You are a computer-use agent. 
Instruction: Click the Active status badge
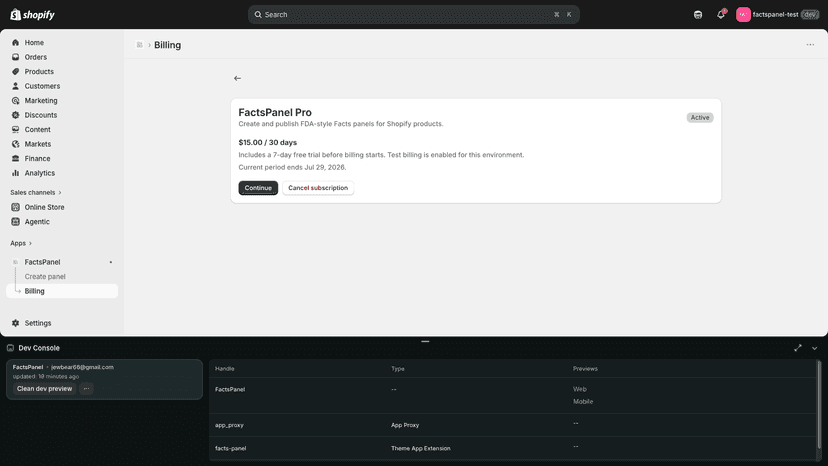tap(700, 117)
